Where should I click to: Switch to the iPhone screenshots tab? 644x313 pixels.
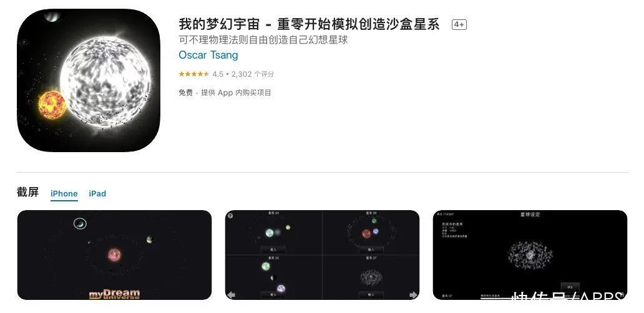coord(64,194)
